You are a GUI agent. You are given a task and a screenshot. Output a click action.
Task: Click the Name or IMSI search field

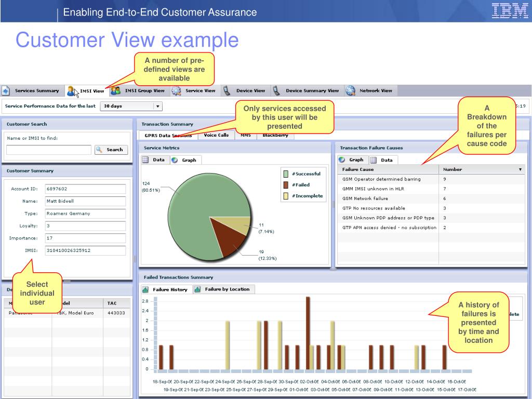(x=49, y=150)
